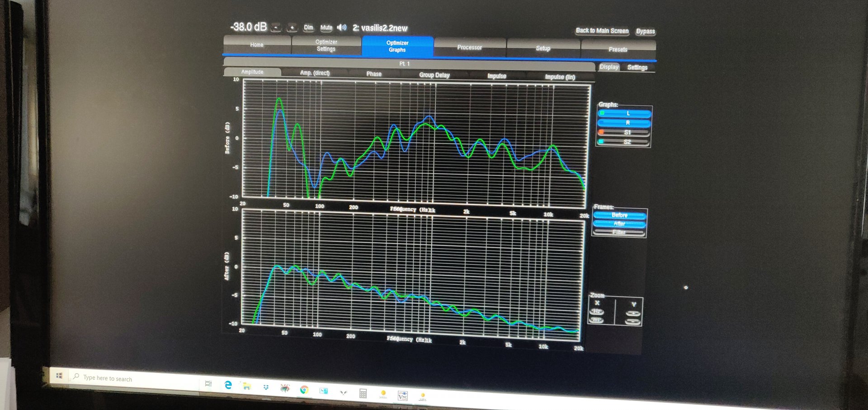Click the volume plus button
Screen dimensions: 868x410
pos(292,28)
